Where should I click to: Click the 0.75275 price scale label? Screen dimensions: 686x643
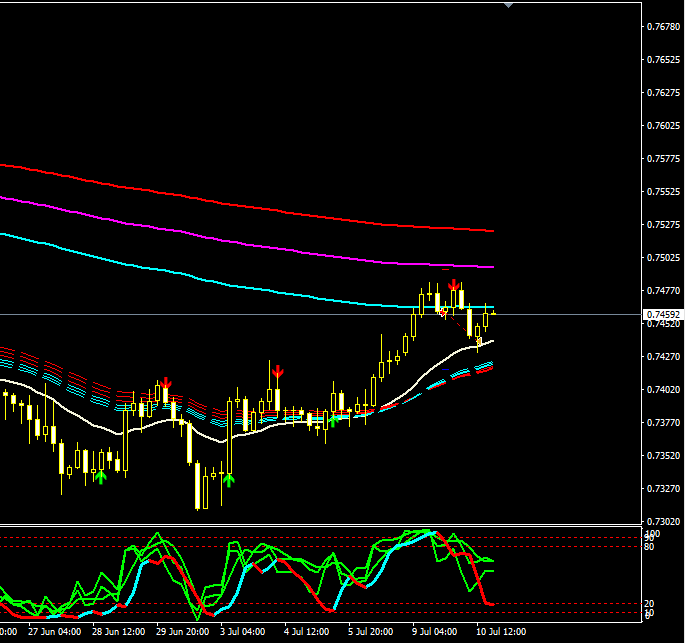[x=663, y=225]
